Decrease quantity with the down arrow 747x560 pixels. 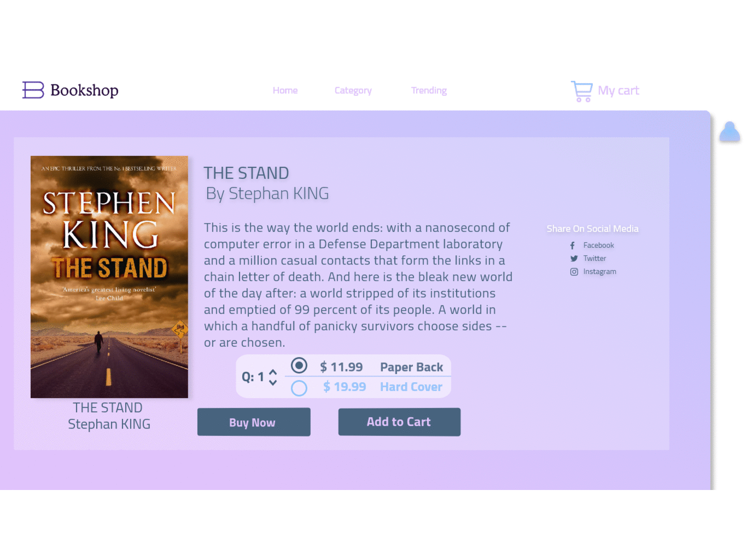[273, 383]
